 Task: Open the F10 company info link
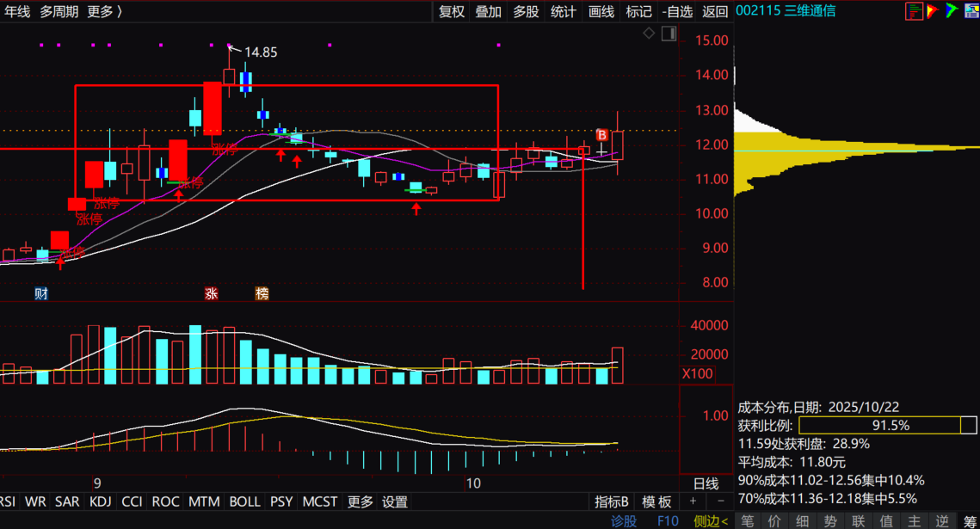(668, 521)
